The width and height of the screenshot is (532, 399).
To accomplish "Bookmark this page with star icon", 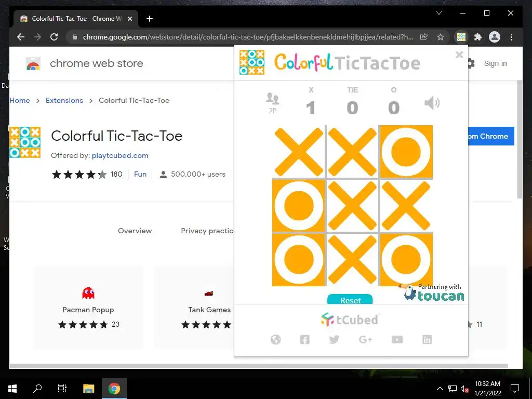I will pos(441,37).
